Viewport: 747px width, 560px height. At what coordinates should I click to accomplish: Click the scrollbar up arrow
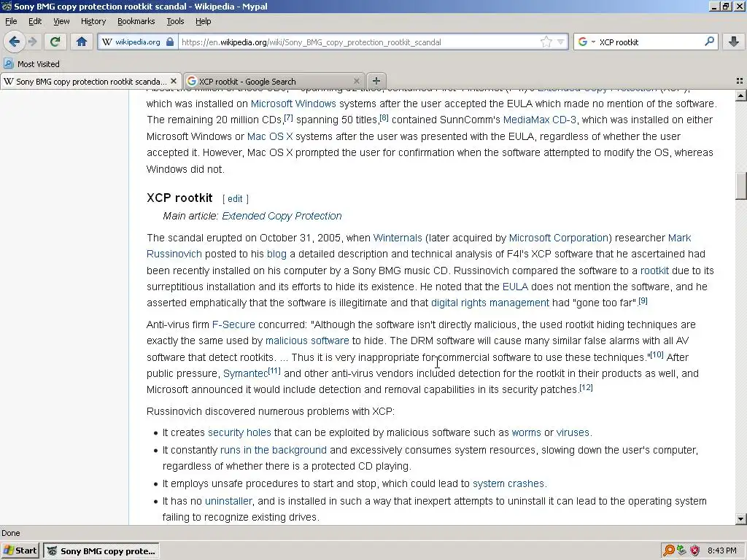click(740, 96)
